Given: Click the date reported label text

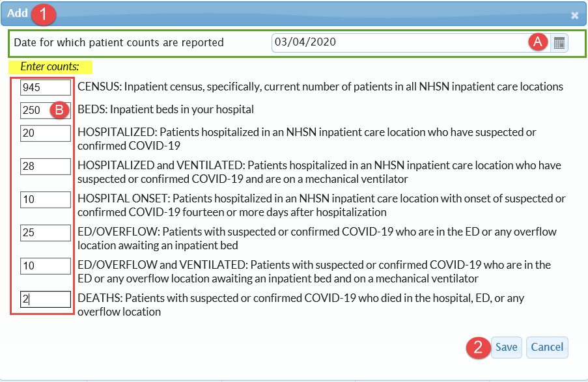Looking at the screenshot, I should click(119, 43).
